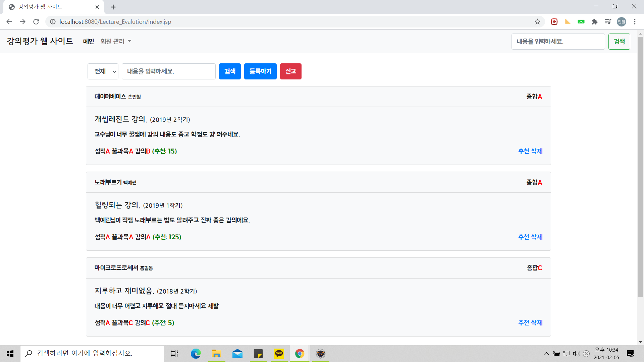Select the 메인 navigation menu item
The width and height of the screenshot is (644, 362).
point(89,41)
